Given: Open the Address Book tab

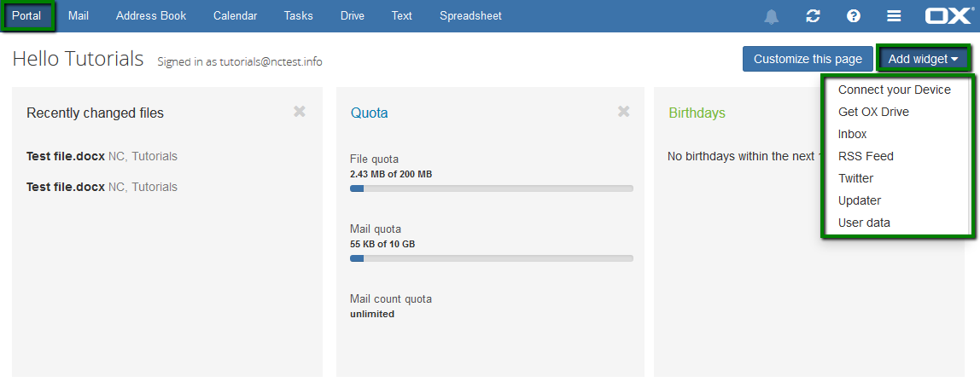Looking at the screenshot, I should click(151, 15).
